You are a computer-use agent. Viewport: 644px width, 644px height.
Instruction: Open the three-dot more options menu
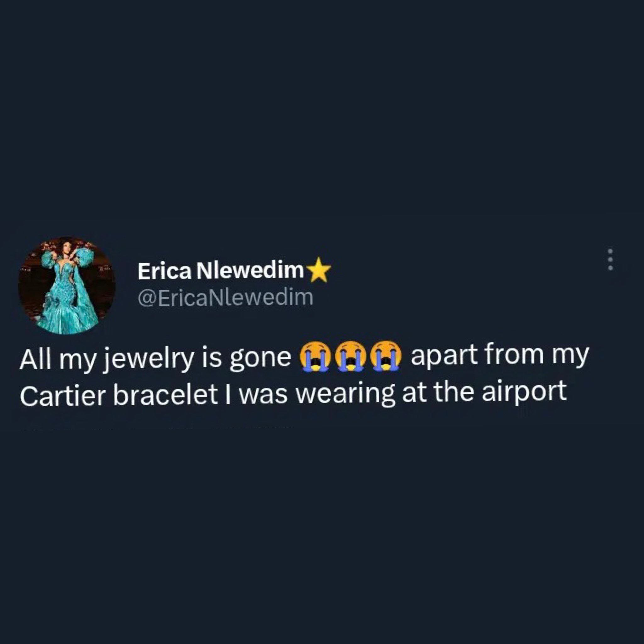(610, 259)
